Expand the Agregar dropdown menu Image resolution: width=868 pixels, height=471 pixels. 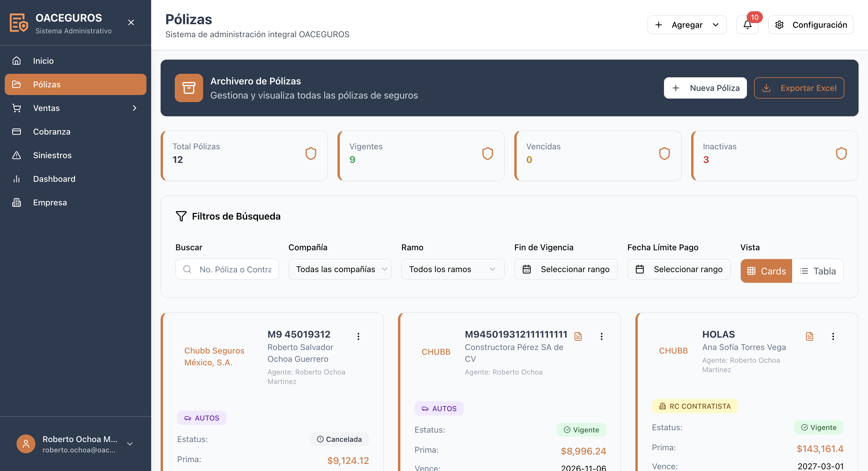tap(687, 25)
